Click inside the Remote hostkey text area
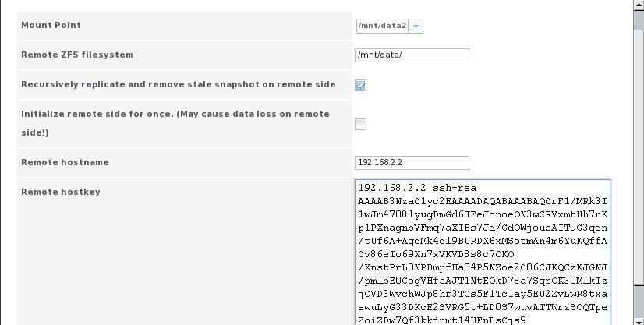This screenshot has height=325, width=644. tap(483, 253)
